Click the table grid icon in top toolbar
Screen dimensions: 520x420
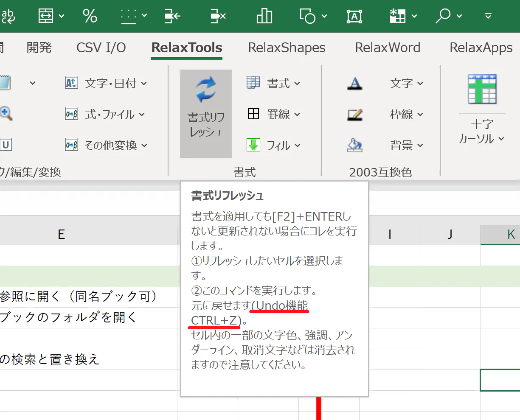(398, 16)
